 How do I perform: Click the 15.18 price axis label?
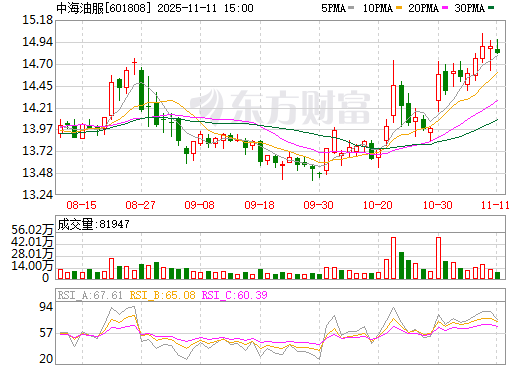pyautogui.click(x=37, y=20)
